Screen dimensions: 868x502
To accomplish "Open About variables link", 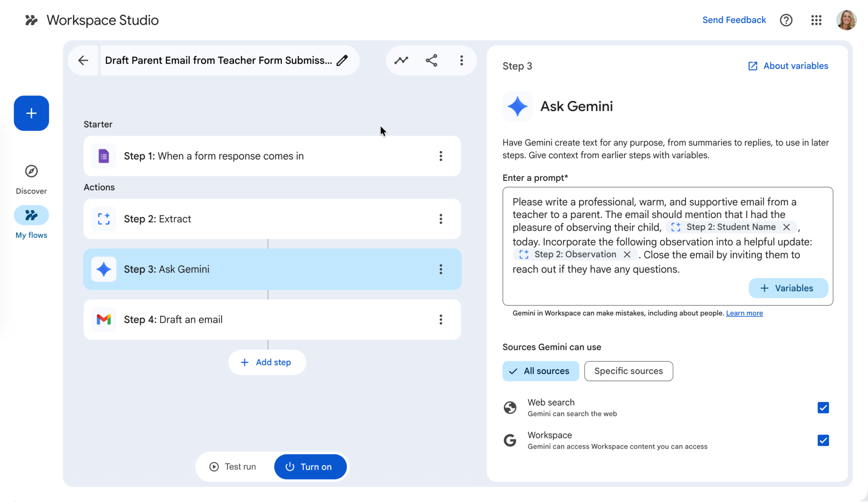I will (788, 66).
